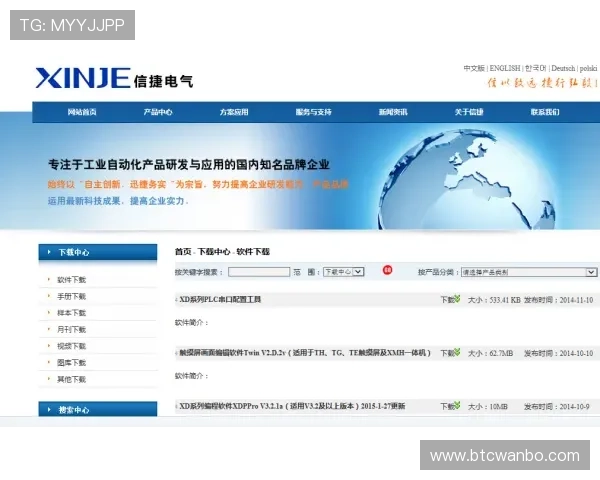Click download icon for XD系列PLC串口配置工具
600x480 pixels.
457,298
